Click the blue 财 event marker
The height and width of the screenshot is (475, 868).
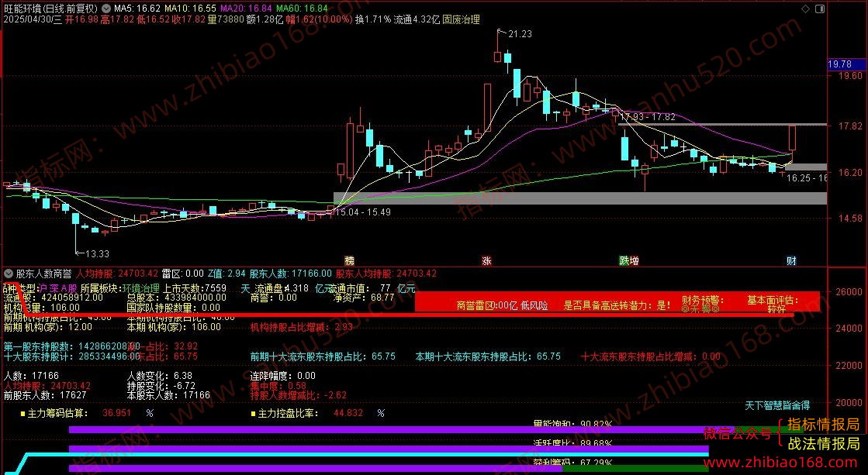[792, 261]
